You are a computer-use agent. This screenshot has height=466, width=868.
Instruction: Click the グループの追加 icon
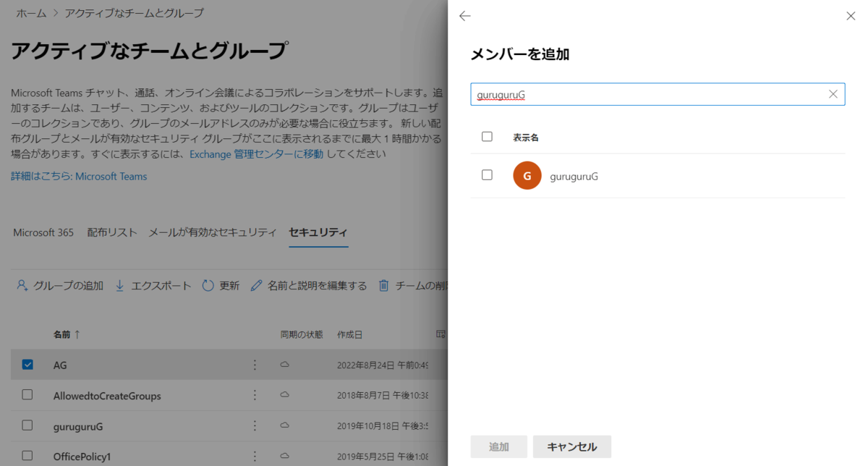point(22,286)
